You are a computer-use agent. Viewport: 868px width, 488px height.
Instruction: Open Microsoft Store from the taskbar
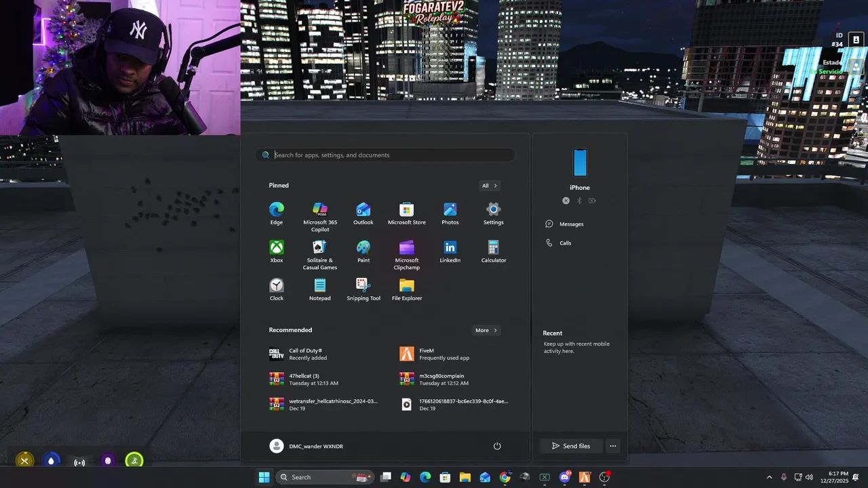[446, 477]
